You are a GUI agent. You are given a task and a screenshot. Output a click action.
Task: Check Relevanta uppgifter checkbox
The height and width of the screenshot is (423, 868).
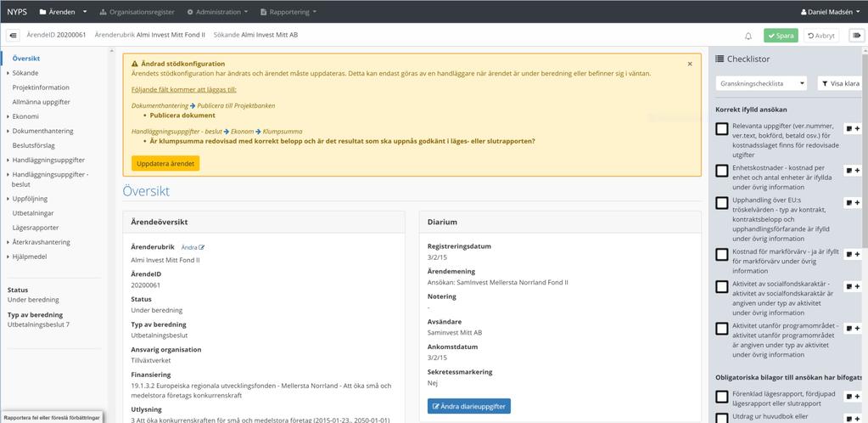click(x=722, y=128)
